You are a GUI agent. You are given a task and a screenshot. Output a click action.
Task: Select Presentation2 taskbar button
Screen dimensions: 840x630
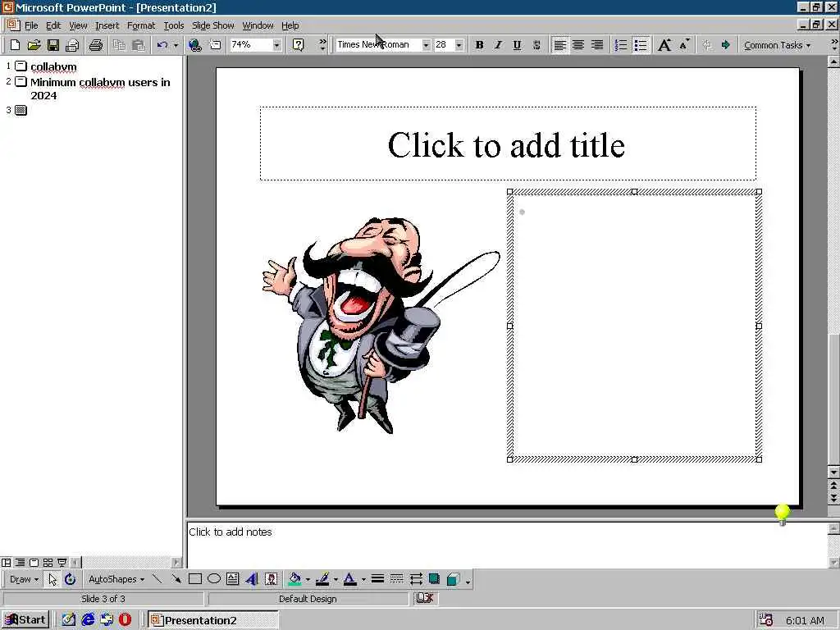point(212,620)
